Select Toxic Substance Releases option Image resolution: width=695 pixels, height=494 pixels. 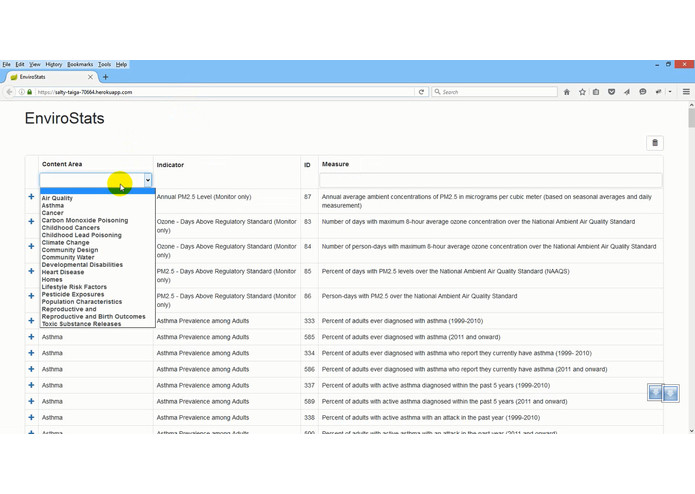[98, 324]
